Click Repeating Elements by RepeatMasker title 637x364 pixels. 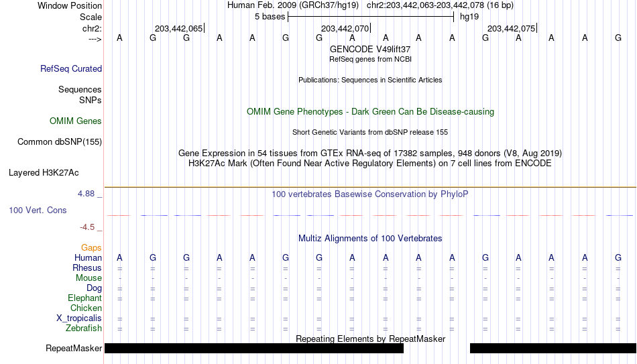[x=371, y=339]
